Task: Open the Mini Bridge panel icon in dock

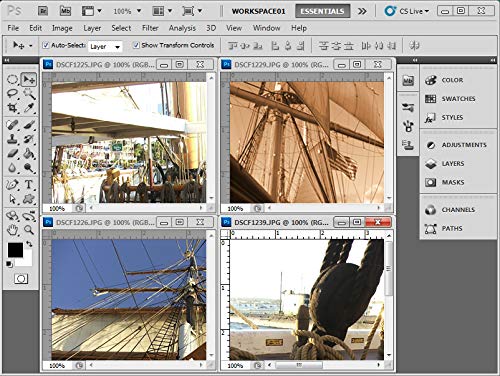Action: click(x=408, y=80)
